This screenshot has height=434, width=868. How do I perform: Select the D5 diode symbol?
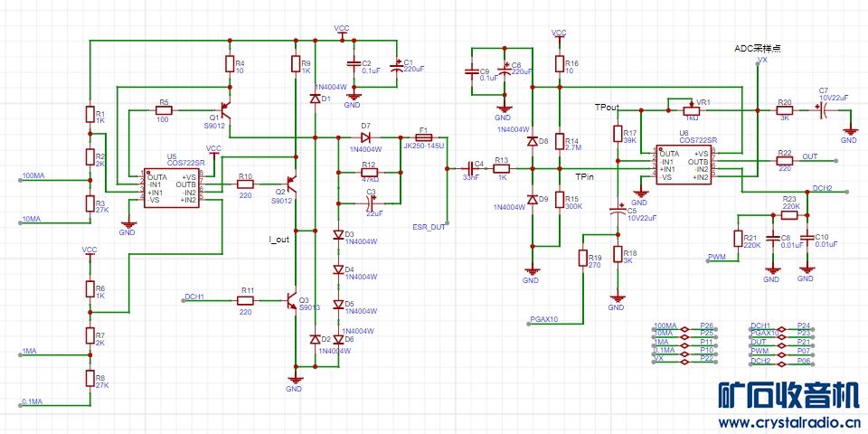[337, 305]
